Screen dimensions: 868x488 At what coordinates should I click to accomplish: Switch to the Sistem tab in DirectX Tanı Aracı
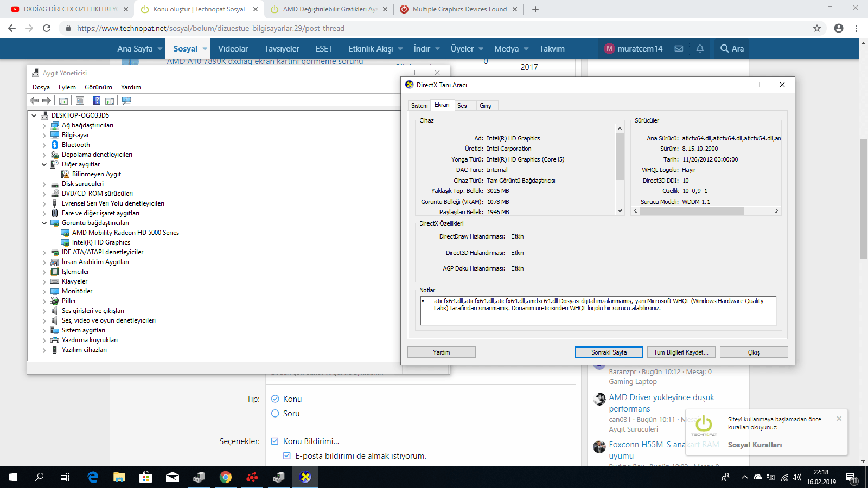[x=419, y=106]
